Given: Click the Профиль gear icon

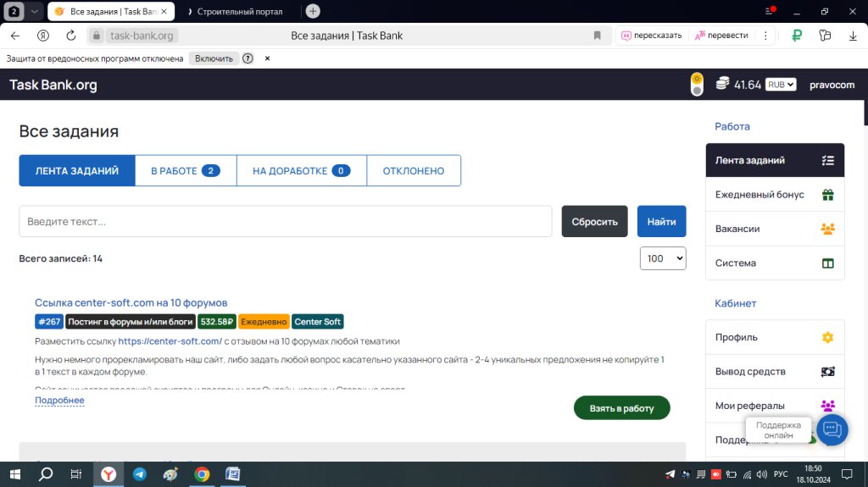Looking at the screenshot, I should pyautogui.click(x=827, y=337).
